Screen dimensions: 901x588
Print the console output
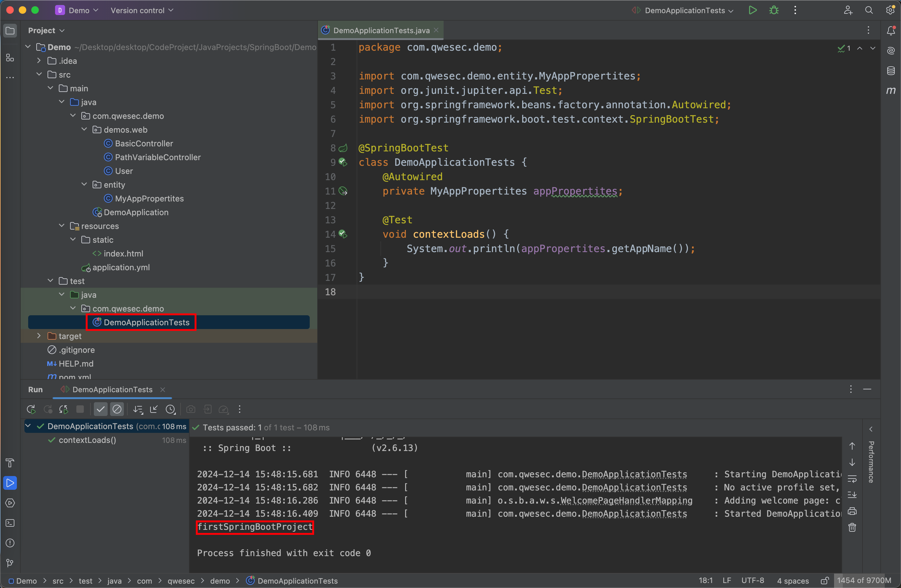852,511
